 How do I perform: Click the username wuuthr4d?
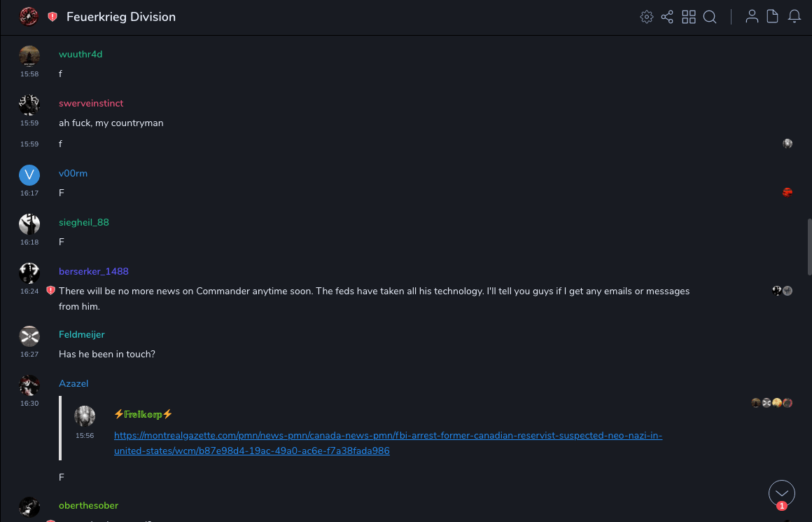(x=80, y=54)
